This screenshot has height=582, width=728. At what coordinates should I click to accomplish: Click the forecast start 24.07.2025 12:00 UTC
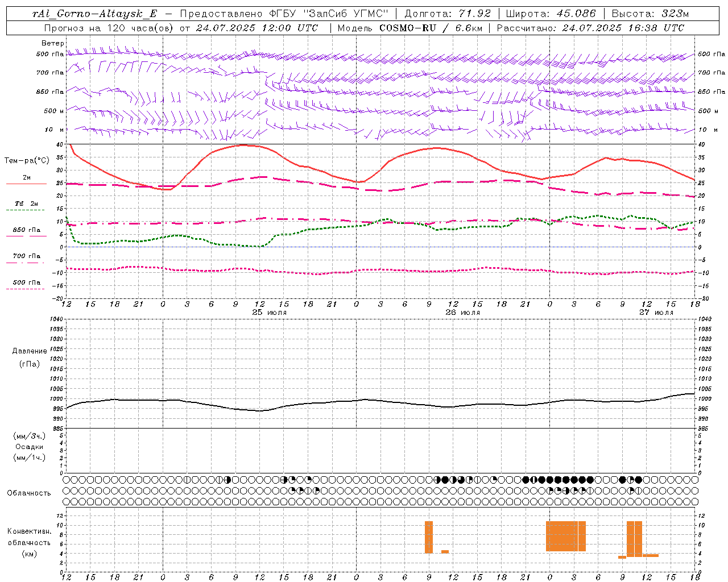257,27
